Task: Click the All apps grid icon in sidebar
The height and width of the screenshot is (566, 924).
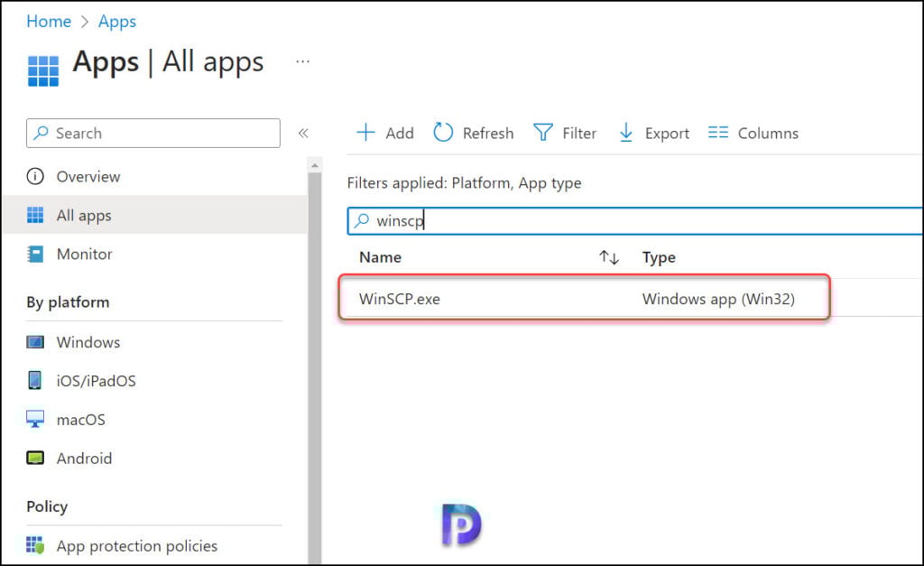Action: click(35, 215)
